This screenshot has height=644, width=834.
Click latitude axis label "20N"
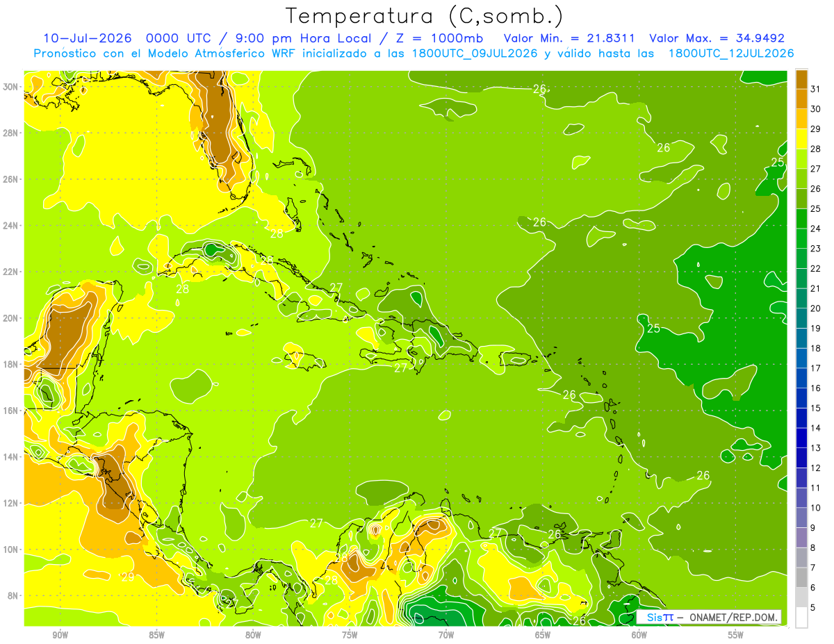(10, 318)
